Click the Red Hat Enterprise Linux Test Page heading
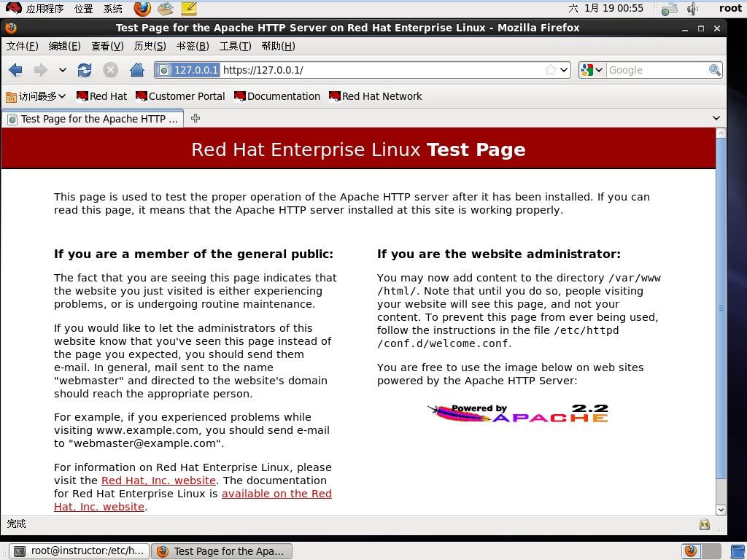Image resolution: width=747 pixels, height=560 pixels. [x=358, y=149]
